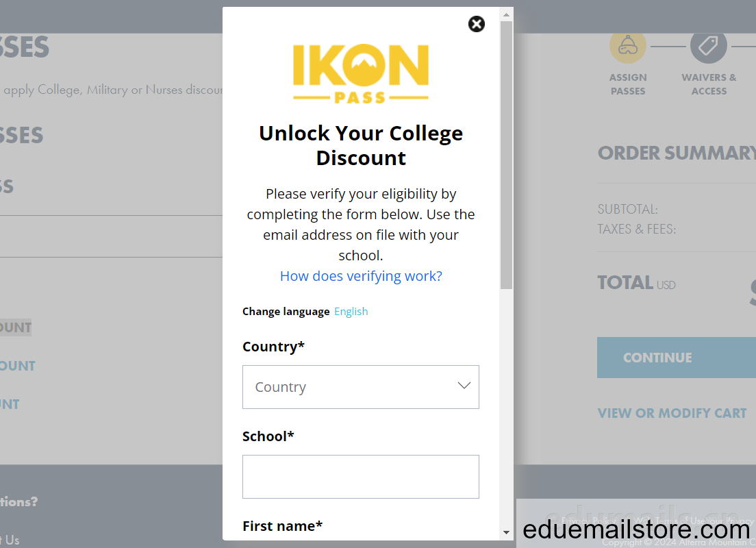The image size is (756, 548).
Task: Select the Waivers & Access tag icon
Action: click(x=708, y=47)
